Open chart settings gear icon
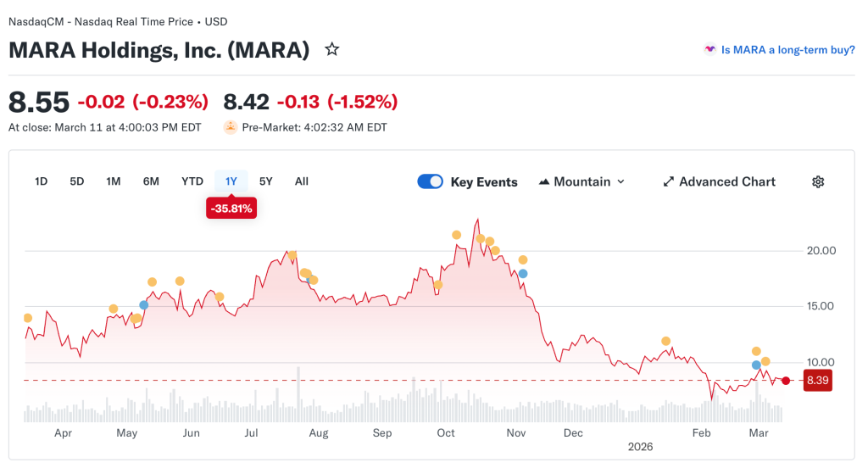Screen dimensions: 868x468 [x=818, y=181]
